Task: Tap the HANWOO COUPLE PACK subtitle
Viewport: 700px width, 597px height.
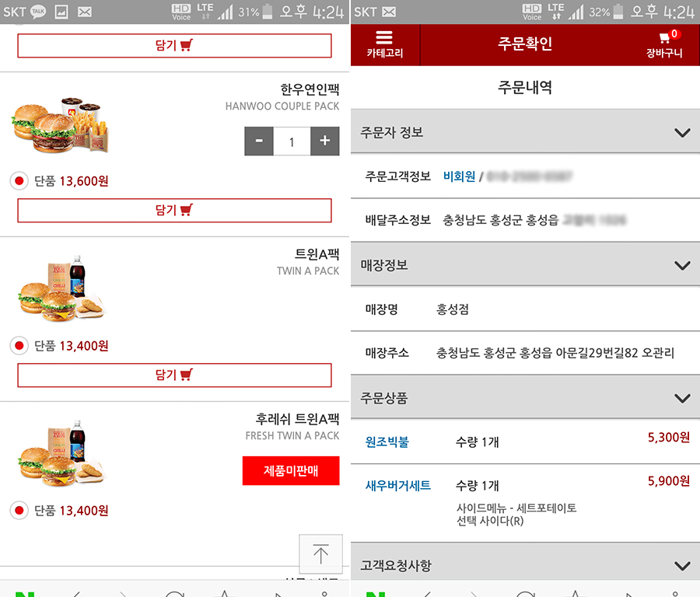Action: [282, 106]
